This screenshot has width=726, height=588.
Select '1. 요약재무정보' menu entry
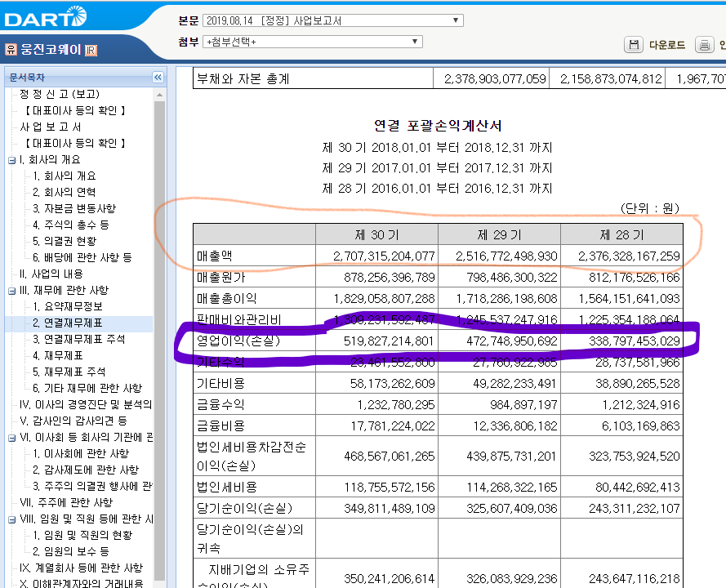pos(74,308)
